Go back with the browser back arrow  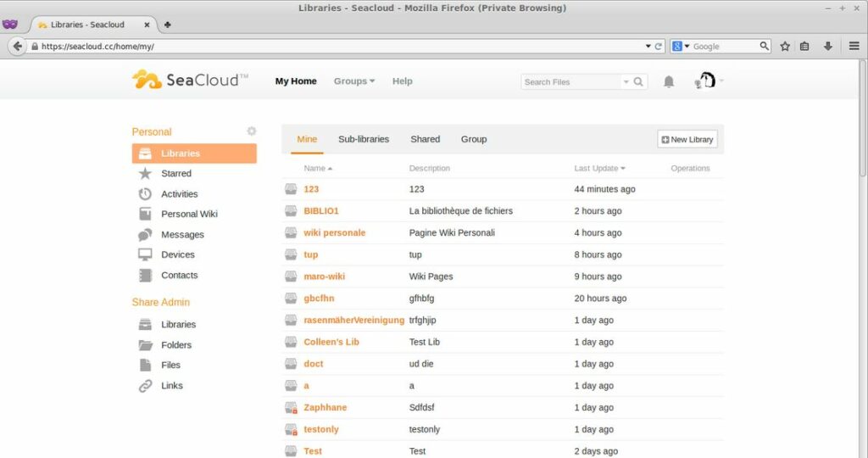pyautogui.click(x=17, y=46)
